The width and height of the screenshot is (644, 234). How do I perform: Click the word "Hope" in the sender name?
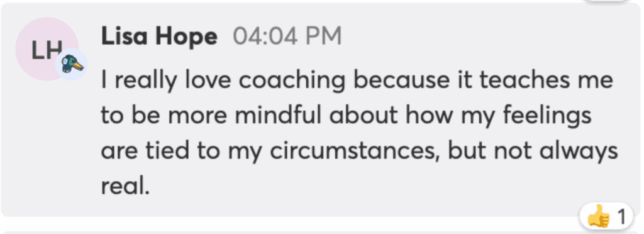coord(186,37)
